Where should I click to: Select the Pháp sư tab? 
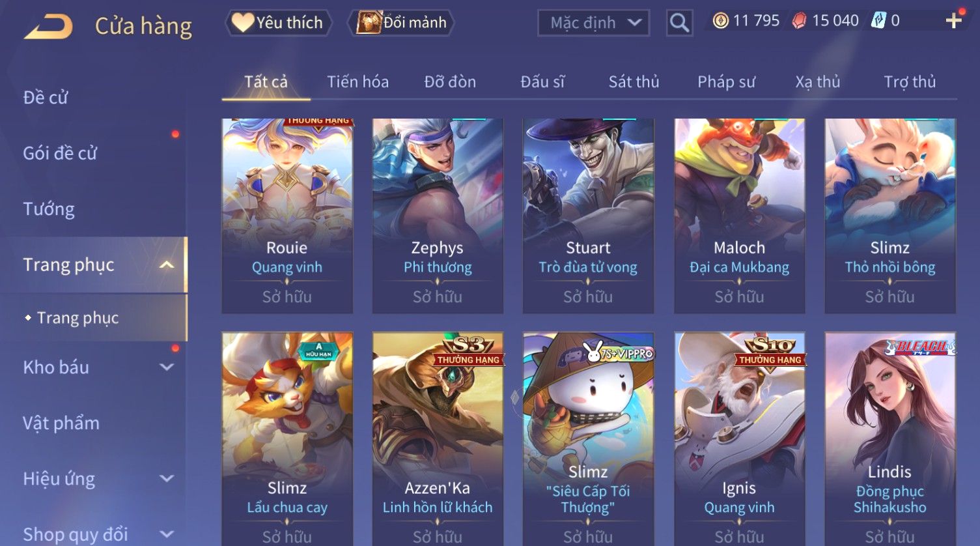pos(726,82)
